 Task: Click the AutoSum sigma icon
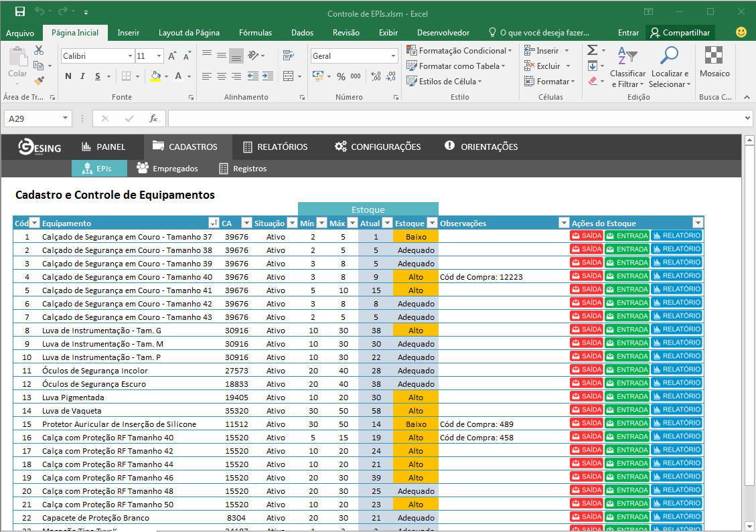coord(592,51)
